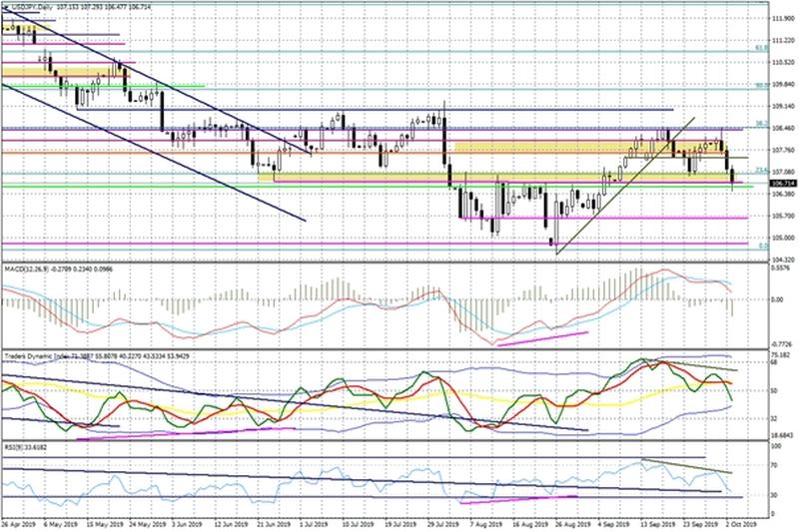The width and height of the screenshot is (799, 532).
Task: Click the 109.140 price axis label
Action: coord(783,106)
